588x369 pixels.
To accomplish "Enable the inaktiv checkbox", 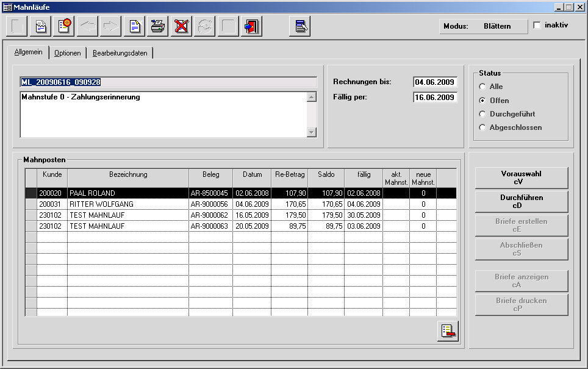I will [537, 26].
